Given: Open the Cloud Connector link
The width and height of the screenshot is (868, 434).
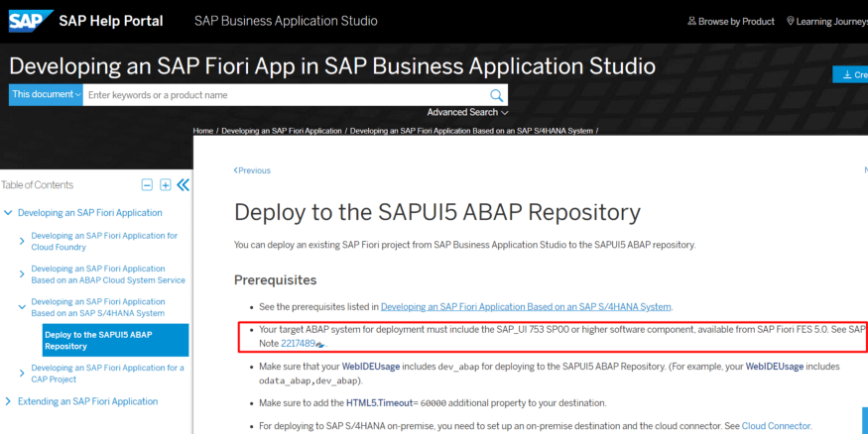Looking at the screenshot, I should 776,426.
